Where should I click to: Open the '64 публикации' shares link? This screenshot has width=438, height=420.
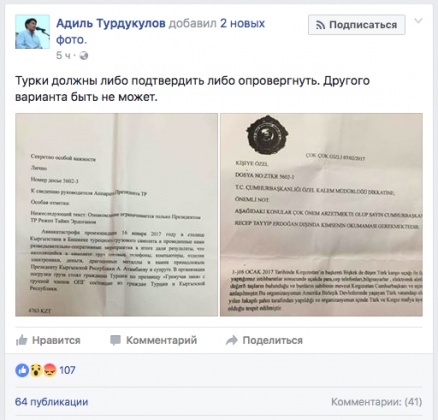[x=52, y=402]
